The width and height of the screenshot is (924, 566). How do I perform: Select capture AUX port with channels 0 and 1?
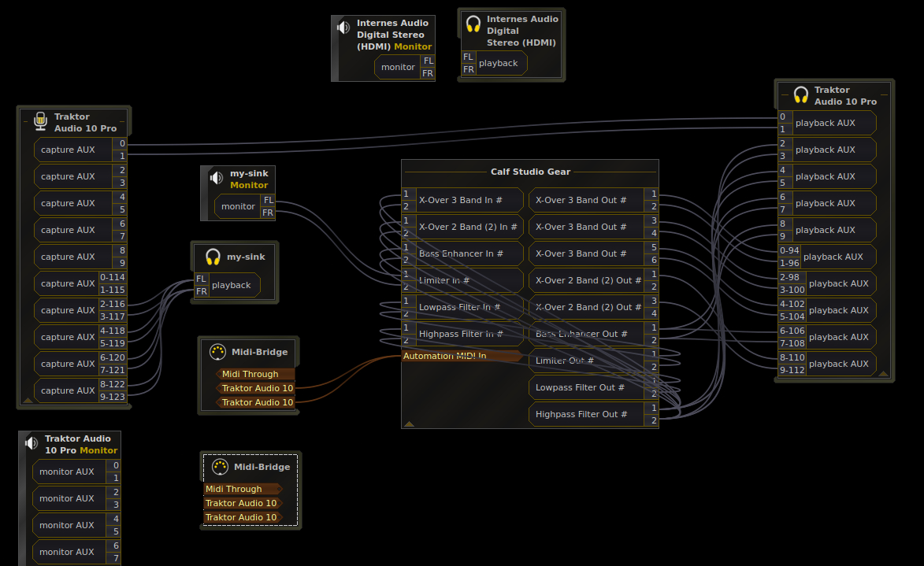80,150
